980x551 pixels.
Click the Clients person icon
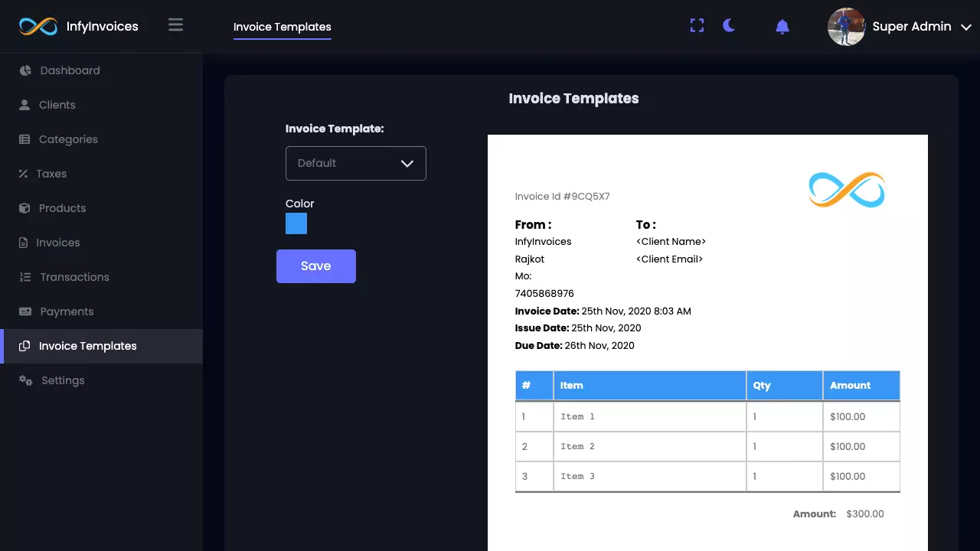coord(24,105)
